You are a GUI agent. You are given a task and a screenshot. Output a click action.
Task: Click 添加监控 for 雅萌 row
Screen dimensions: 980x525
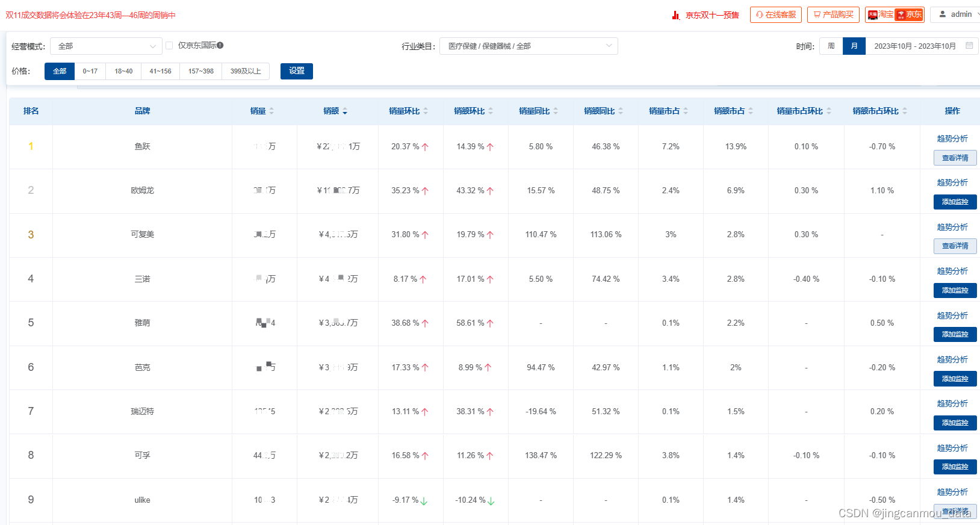coord(955,334)
